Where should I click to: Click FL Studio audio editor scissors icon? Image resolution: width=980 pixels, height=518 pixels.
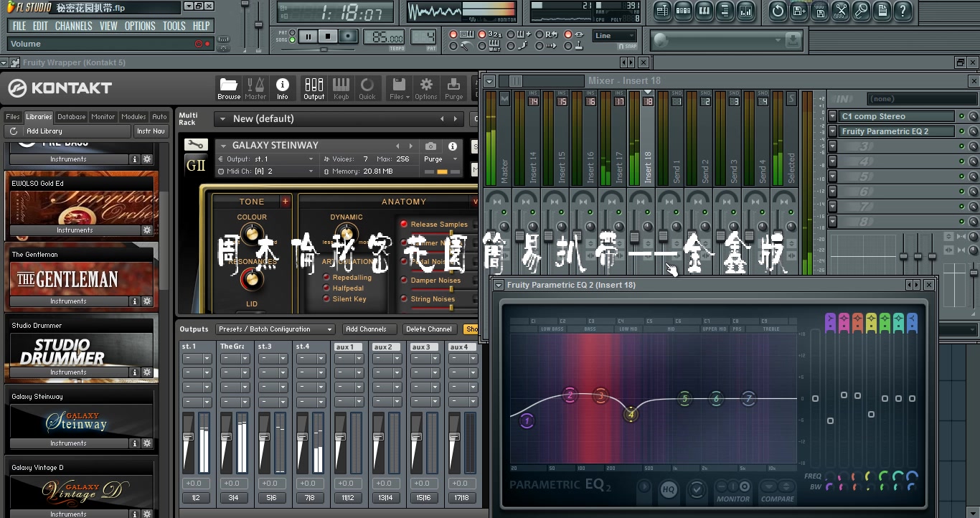840,11
